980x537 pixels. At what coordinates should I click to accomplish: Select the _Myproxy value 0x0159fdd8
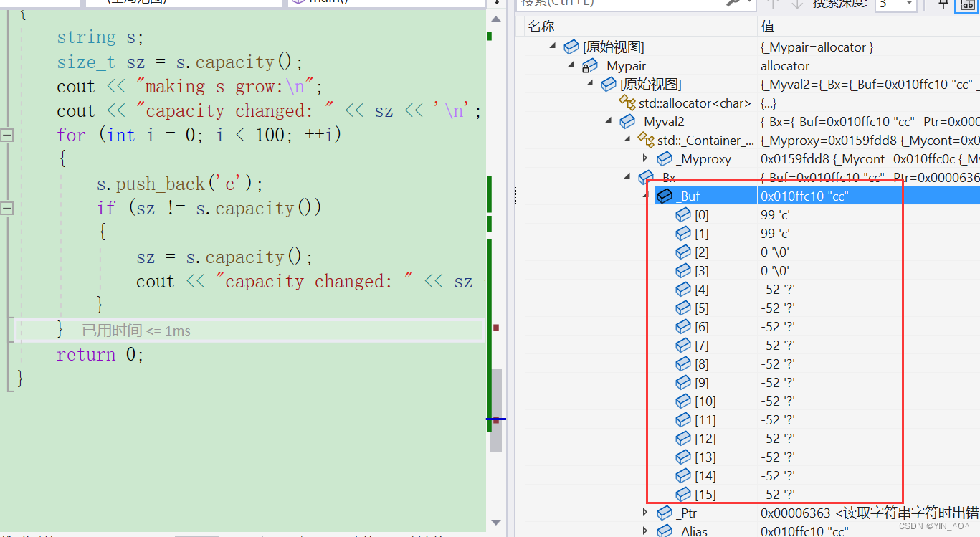pyautogui.click(x=795, y=158)
